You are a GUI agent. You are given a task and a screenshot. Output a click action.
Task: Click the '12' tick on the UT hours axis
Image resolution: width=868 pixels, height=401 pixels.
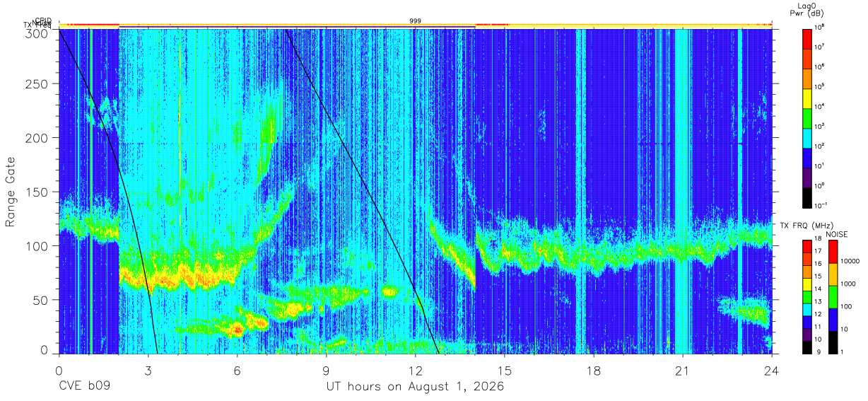(x=416, y=369)
